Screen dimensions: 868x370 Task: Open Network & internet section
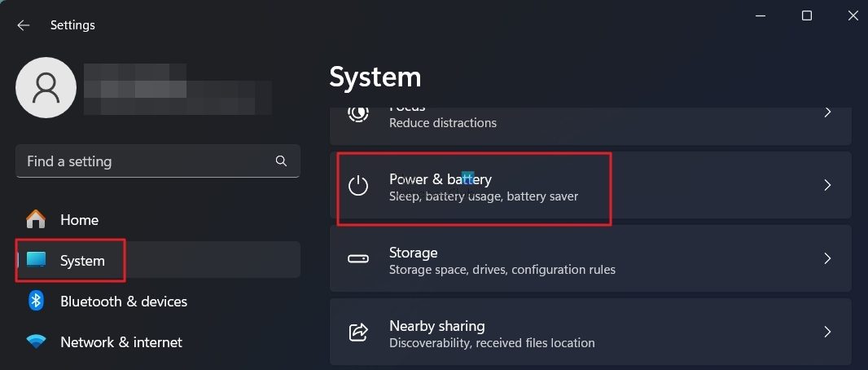point(121,342)
